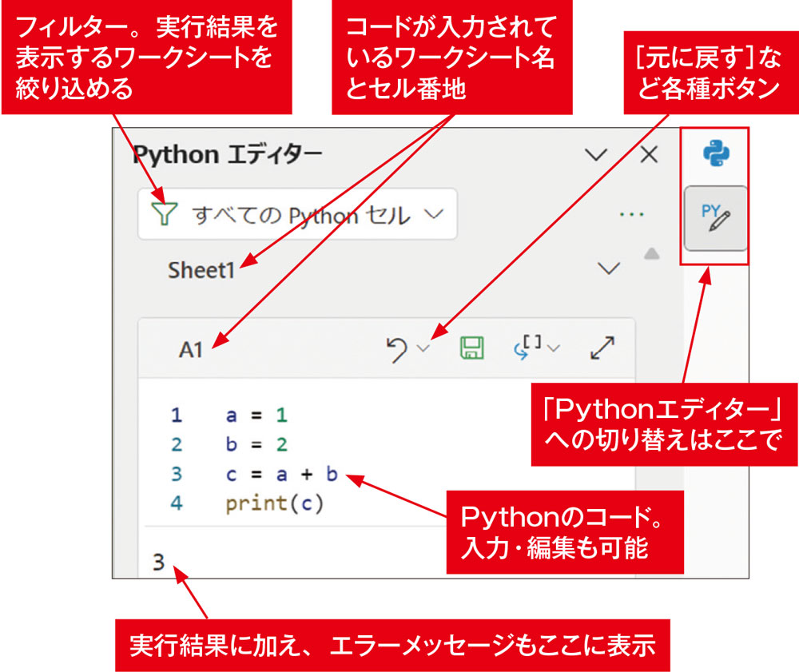Image resolution: width=799 pixels, height=672 pixels.
Task: Collapse the Python Editor pane header
Action: 596,154
